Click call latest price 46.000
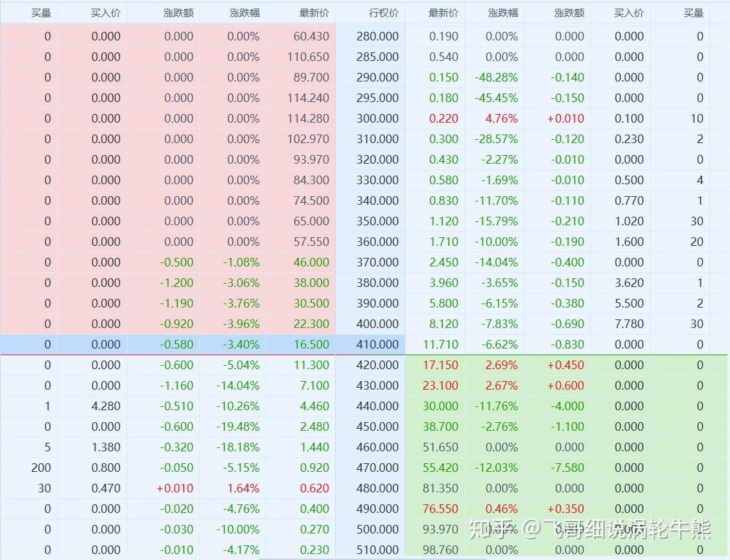The width and height of the screenshot is (730, 560). pyautogui.click(x=311, y=262)
